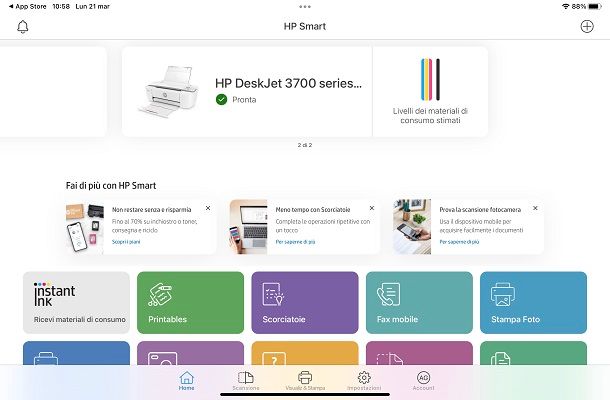
Task: Tap 'App Store' back link in status bar
Action: [27, 6]
